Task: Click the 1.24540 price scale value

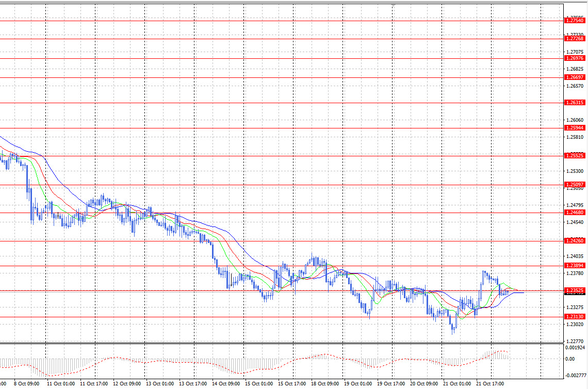Action: (x=575, y=222)
